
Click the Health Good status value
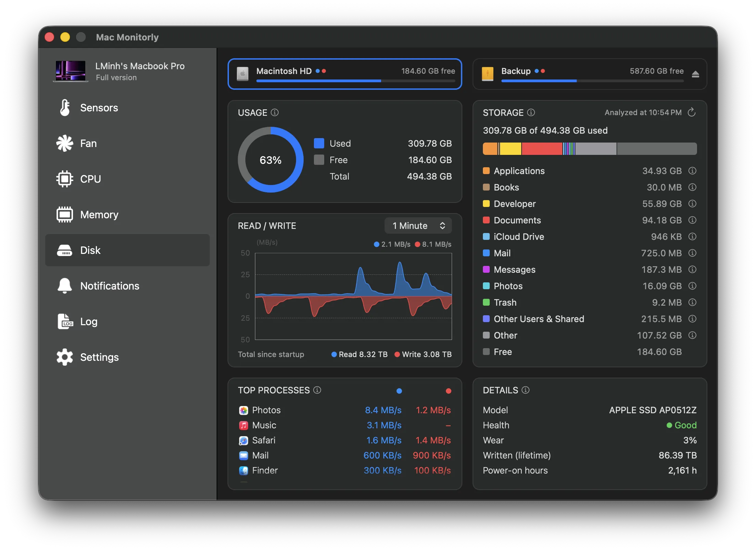pos(681,425)
